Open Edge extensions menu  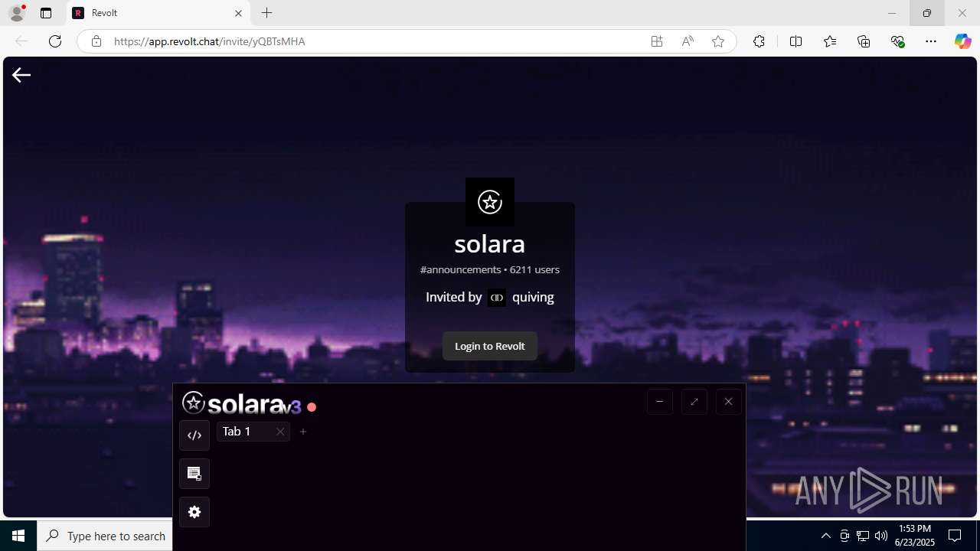point(759,41)
